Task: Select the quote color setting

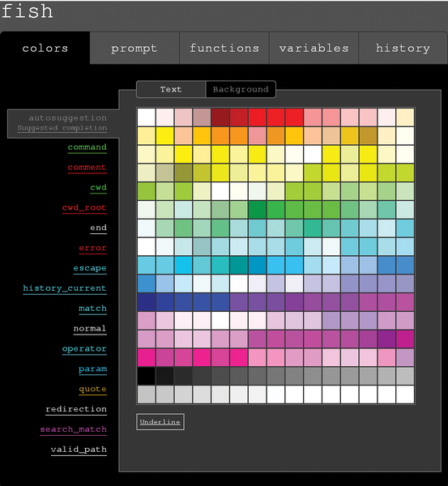Action: point(92,390)
